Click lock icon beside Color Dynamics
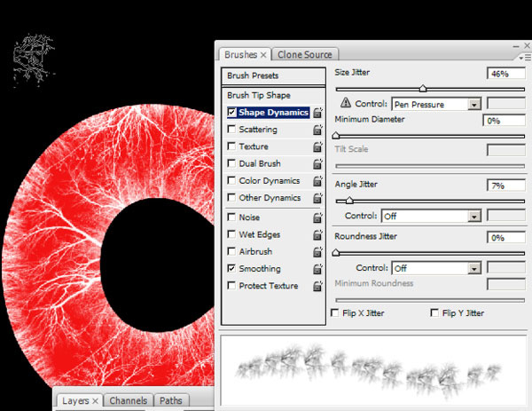The image size is (532, 411). click(317, 181)
